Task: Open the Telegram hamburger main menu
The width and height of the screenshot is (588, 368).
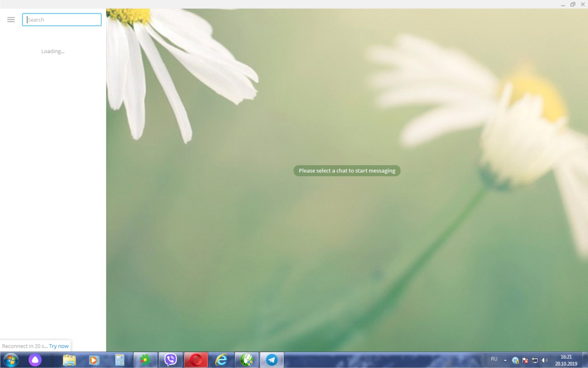Action: point(11,20)
